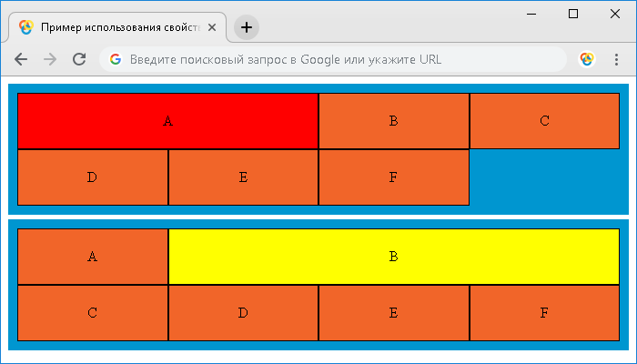The image size is (637, 364).
Task: Open a new tab with plus button
Action: point(247,27)
